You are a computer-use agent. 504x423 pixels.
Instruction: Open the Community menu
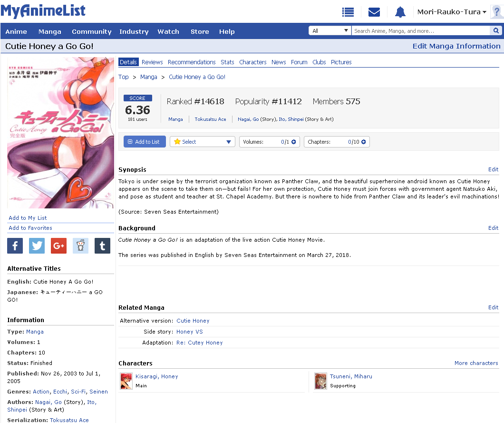[92, 31]
